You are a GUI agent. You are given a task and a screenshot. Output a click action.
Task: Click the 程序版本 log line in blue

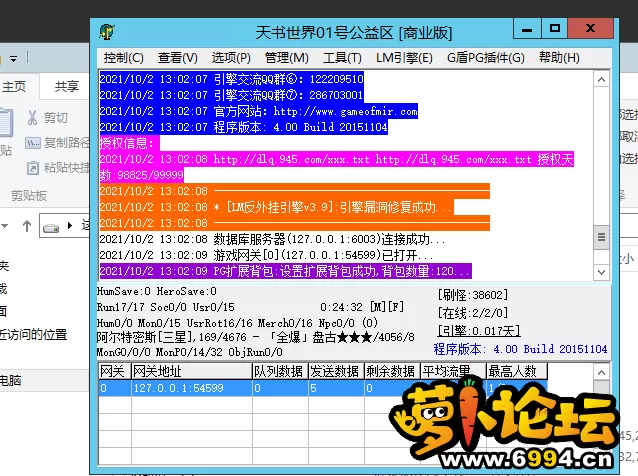[x=243, y=127]
